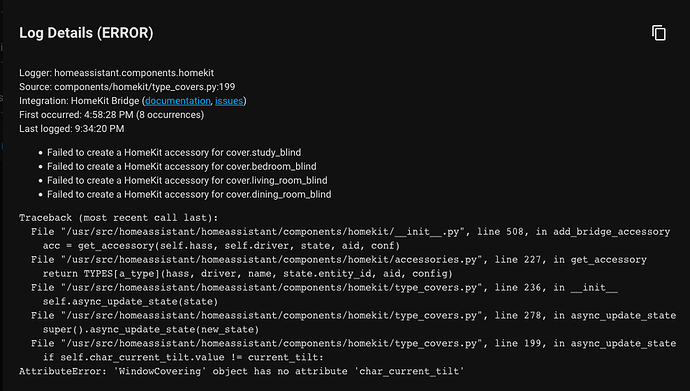This screenshot has width=690, height=391.
Task: Select the cover.study_blind failure message
Action: [174, 153]
